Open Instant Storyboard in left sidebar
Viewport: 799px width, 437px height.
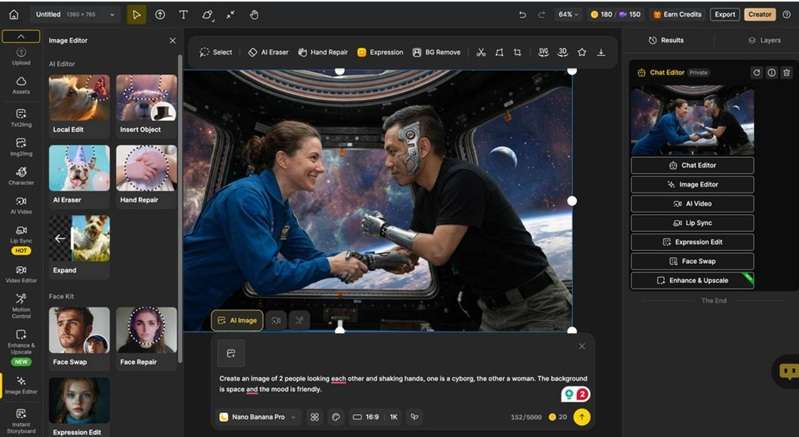[21, 421]
